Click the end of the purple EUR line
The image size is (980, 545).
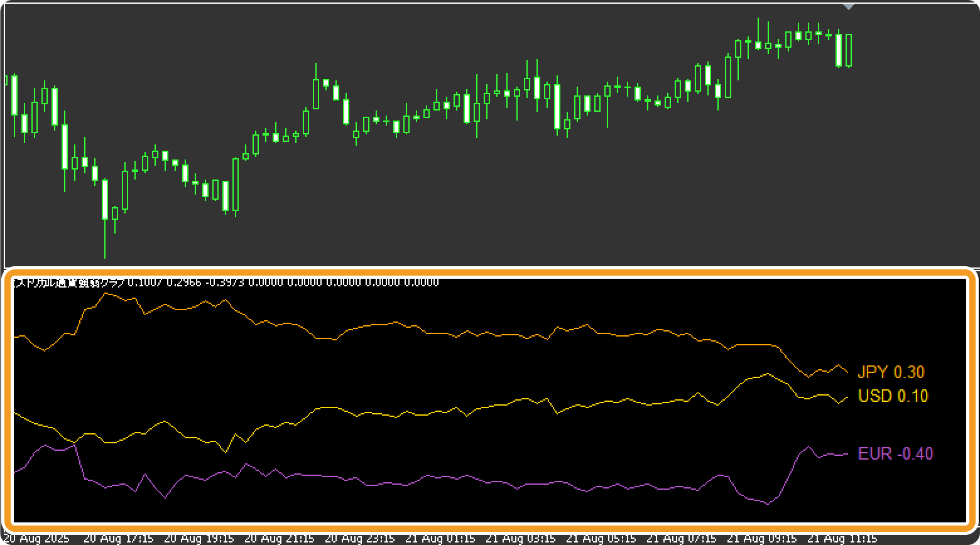(x=848, y=453)
